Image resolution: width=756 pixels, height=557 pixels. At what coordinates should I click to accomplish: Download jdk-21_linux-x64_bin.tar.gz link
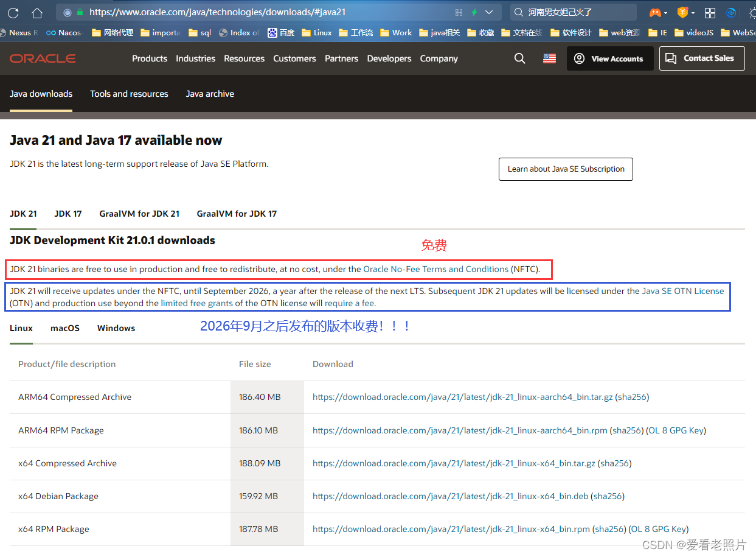coord(454,463)
